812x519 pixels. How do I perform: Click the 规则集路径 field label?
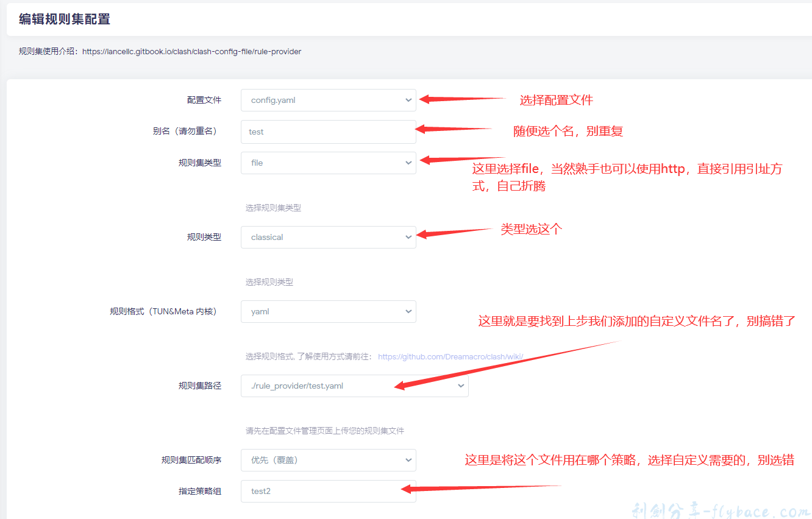(199, 386)
